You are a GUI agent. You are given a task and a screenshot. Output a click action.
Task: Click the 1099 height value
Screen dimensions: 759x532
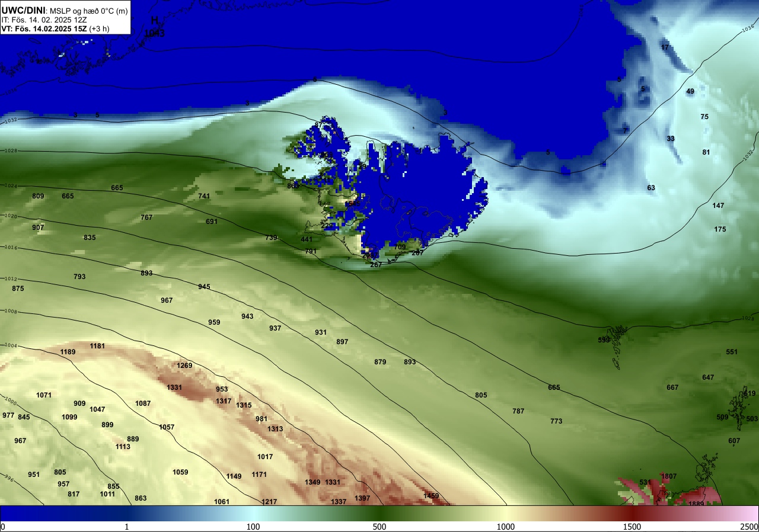tap(69, 417)
